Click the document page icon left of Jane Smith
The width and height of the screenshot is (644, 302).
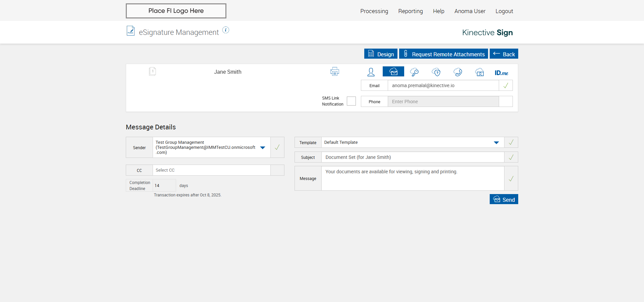tap(152, 71)
